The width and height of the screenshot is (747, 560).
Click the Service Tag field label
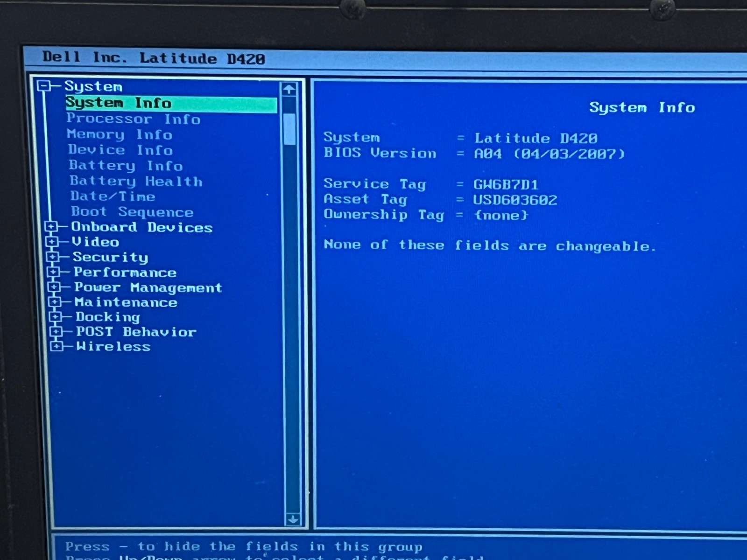pos(374,184)
